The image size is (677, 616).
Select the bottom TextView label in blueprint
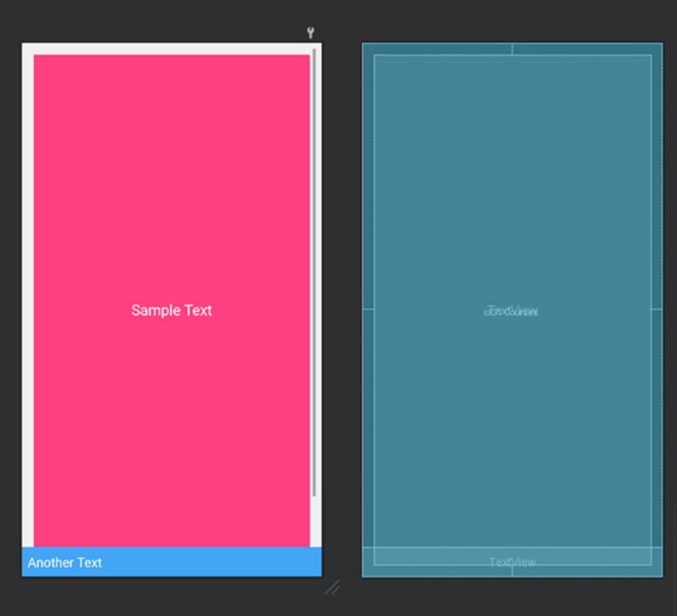click(512, 561)
